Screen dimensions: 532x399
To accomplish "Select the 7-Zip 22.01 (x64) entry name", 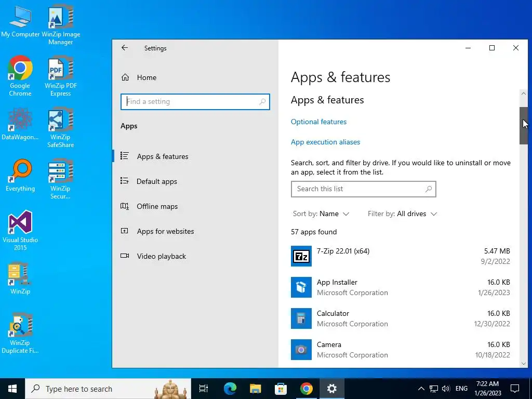I will pos(343,251).
